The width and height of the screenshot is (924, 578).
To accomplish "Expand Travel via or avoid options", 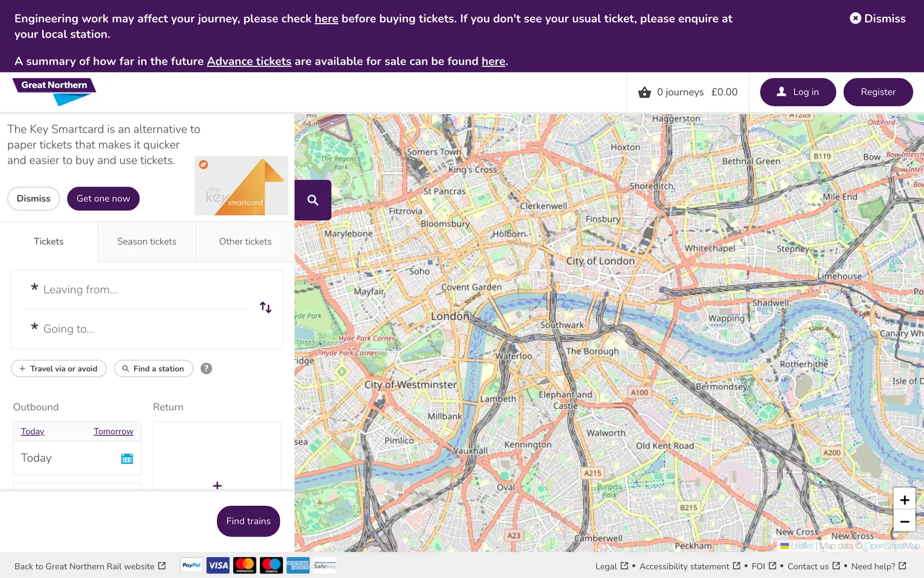I will pos(59,369).
